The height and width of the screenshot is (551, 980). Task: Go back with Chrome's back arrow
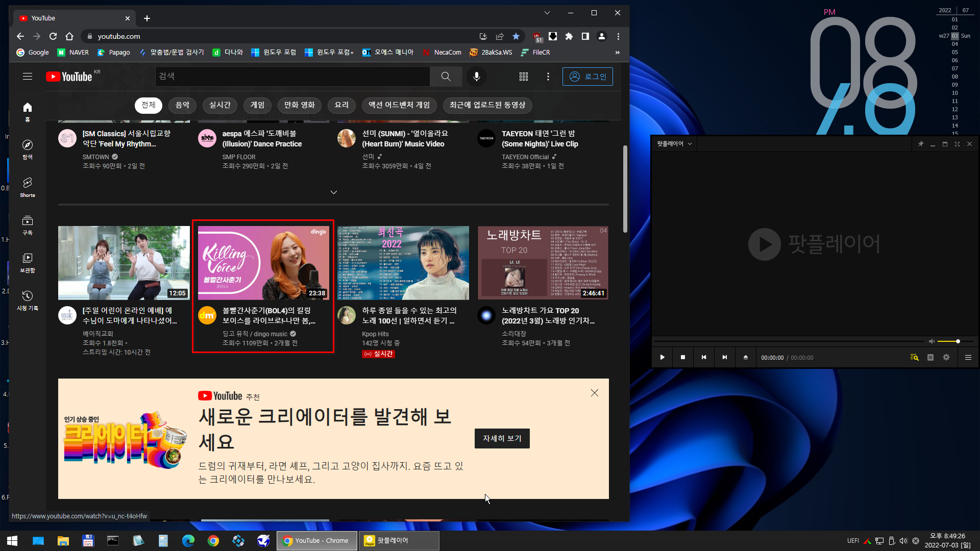[20, 36]
